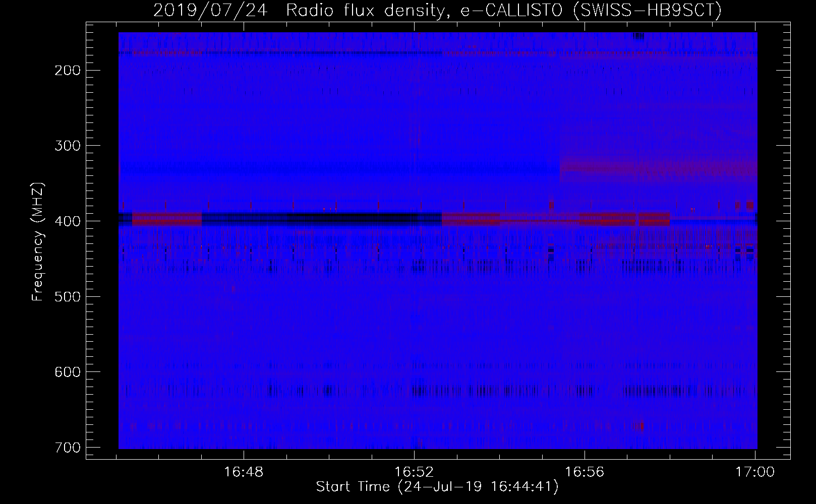The image size is (816, 504).
Task: Click the 17:00 time tick label
Action: pos(755,472)
